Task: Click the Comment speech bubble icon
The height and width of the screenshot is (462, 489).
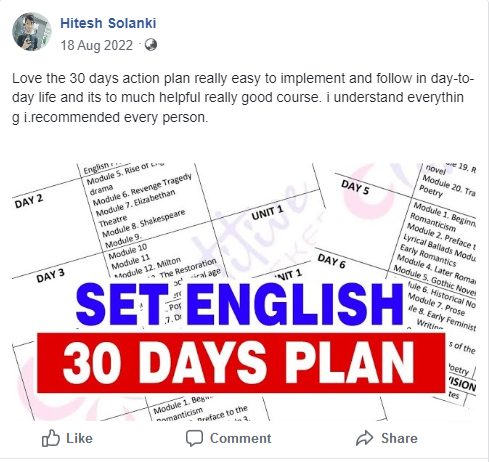Action: pyautogui.click(x=194, y=438)
